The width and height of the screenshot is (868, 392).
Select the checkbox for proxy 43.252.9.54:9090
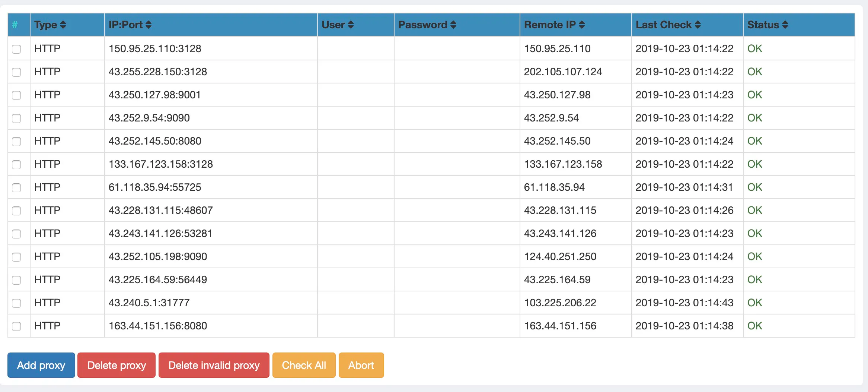[16, 118]
